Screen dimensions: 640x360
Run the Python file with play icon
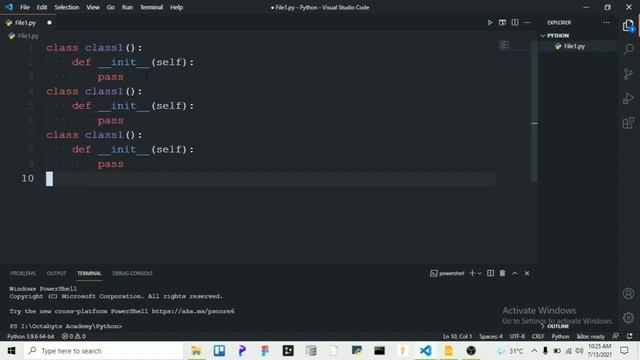point(490,22)
